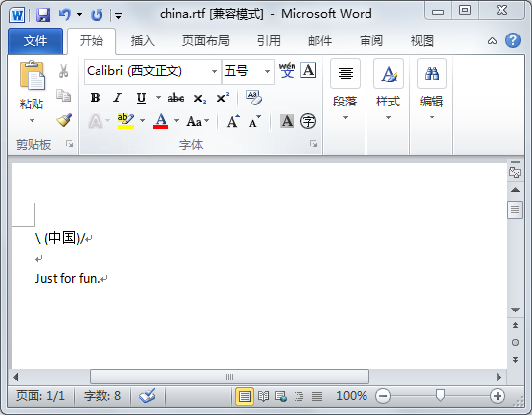This screenshot has height=415, width=532.
Task: Go to previous page double-arrow button
Action: point(515,325)
